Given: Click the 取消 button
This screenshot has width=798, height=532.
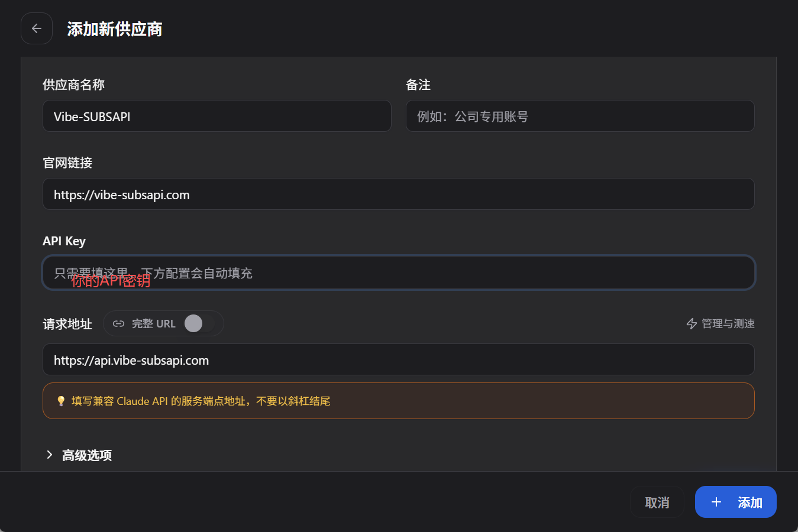Looking at the screenshot, I should (657, 502).
